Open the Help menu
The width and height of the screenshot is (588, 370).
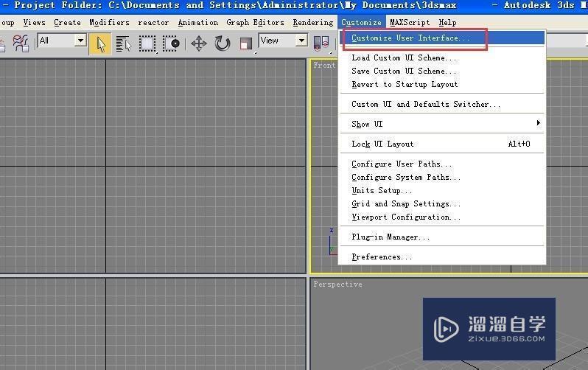click(447, 23)
